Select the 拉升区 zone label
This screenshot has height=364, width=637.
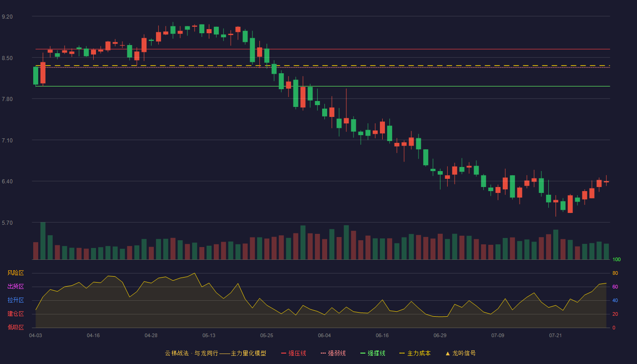(15, 300)
